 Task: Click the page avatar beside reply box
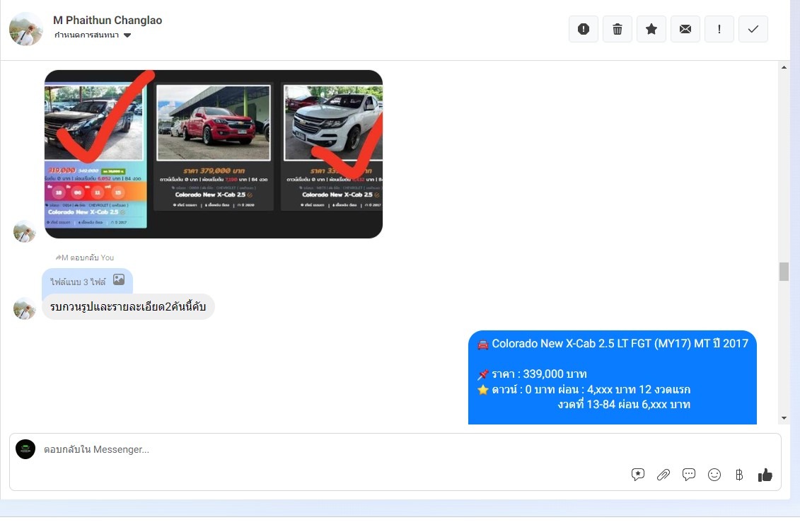25,449
